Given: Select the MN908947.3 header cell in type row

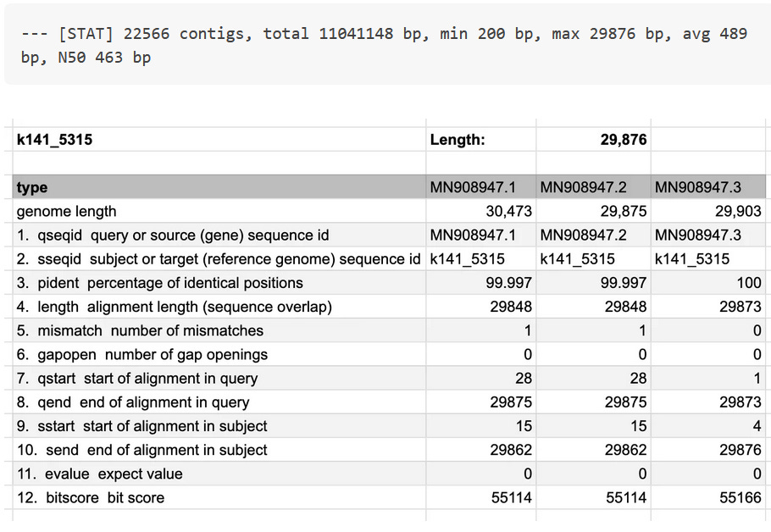Looking at the screenshot, I should (708, 187).
